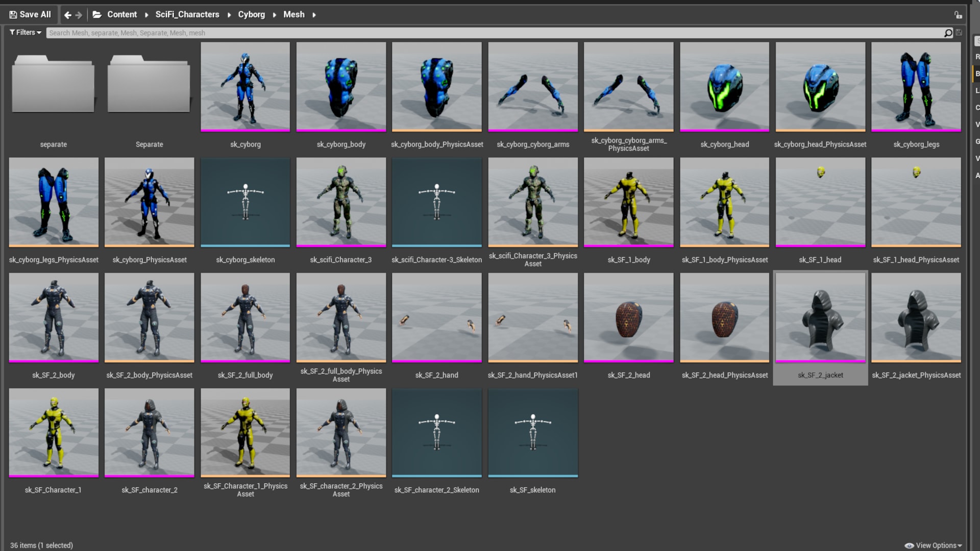The height and width of the screenshot is (551, 980).
Task: Switch to the SciFi_Characters breadcrumb
Action: [187, 15]
